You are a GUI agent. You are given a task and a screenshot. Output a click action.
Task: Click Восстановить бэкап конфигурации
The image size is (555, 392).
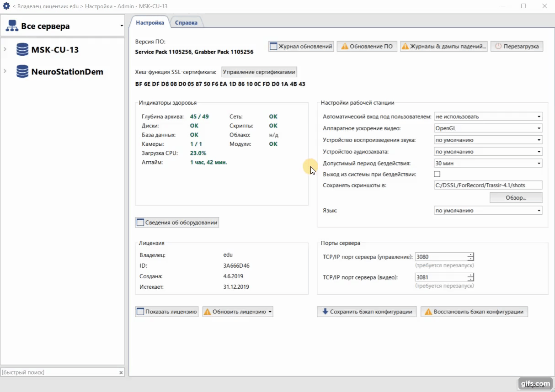(474, 312)
